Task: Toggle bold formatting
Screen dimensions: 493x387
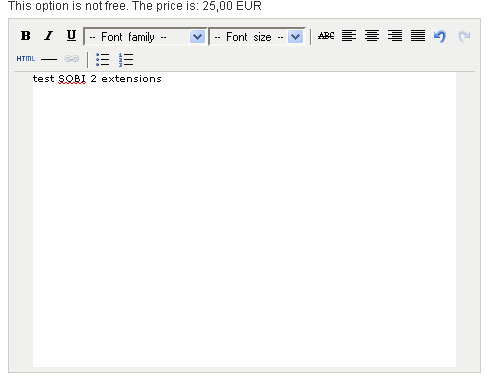Action: click(26, 36)
